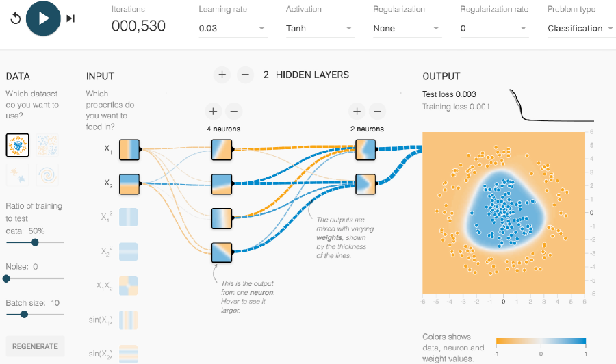Screen dimensions: 616x364
Task: Remove a hidden layer with minus icon
Action: point(244,75)
